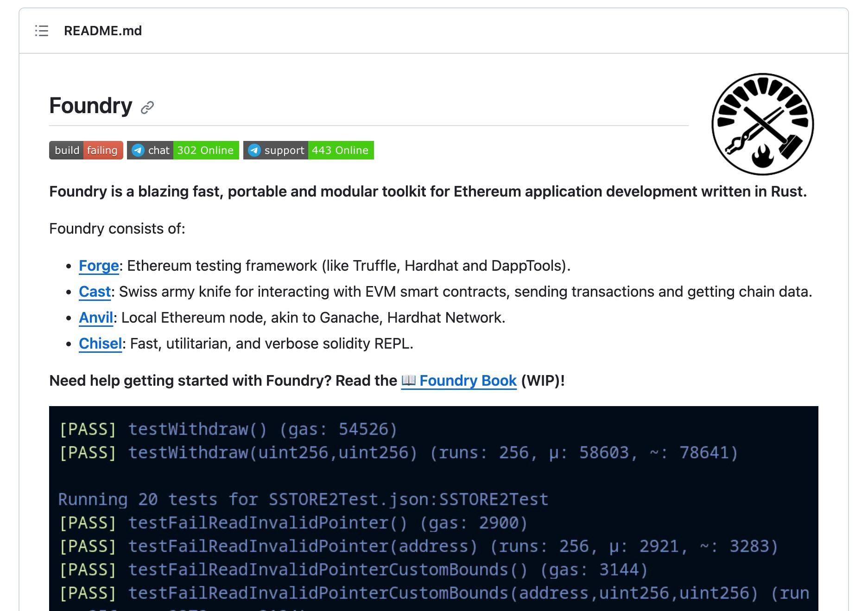Follow the Cast link
Viewport: 868px width, 611px height.
95,292
